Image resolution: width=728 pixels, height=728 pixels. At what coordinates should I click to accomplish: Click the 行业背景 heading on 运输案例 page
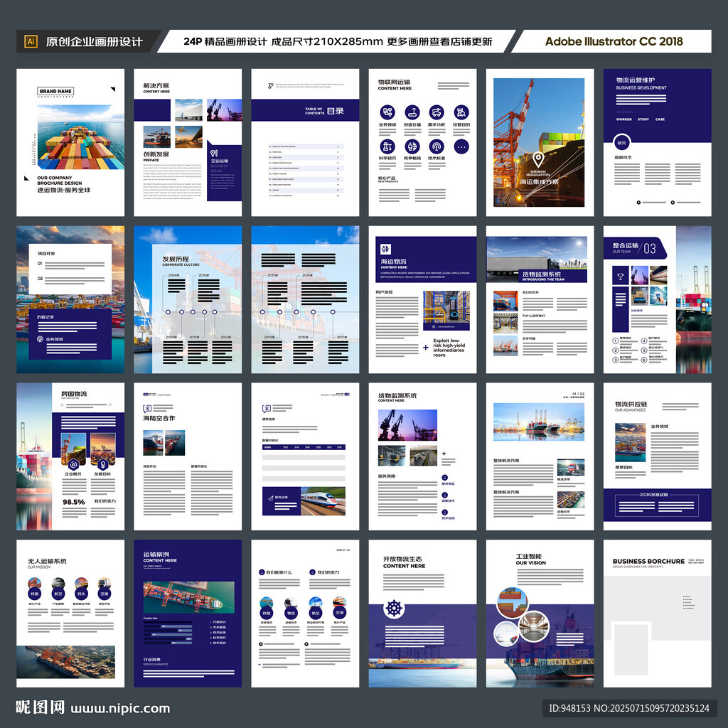[x=152, y=659]
